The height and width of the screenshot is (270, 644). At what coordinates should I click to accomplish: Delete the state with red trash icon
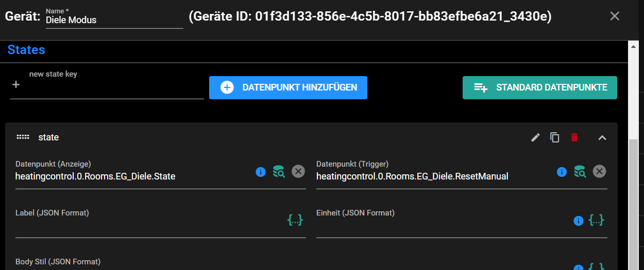pos(574,137)
